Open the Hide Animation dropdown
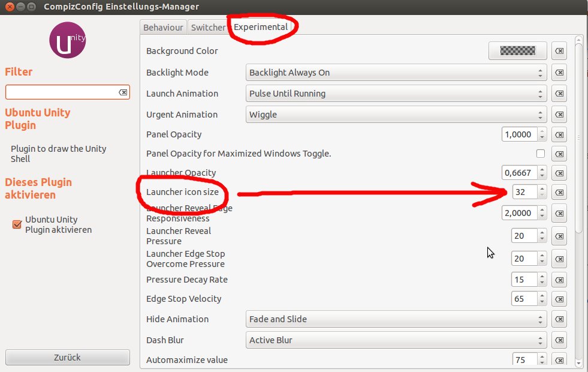Image resolution: width=588 pixels, height=372 pixels. (x=396, y=319)
